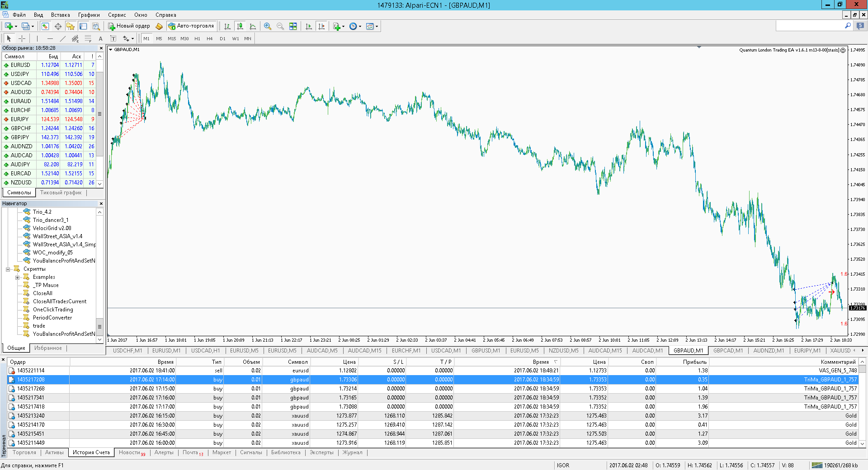This screenshot has width=868, height=470.
Task: Select the Trendline drawing tool
Action: click(62, 38)
